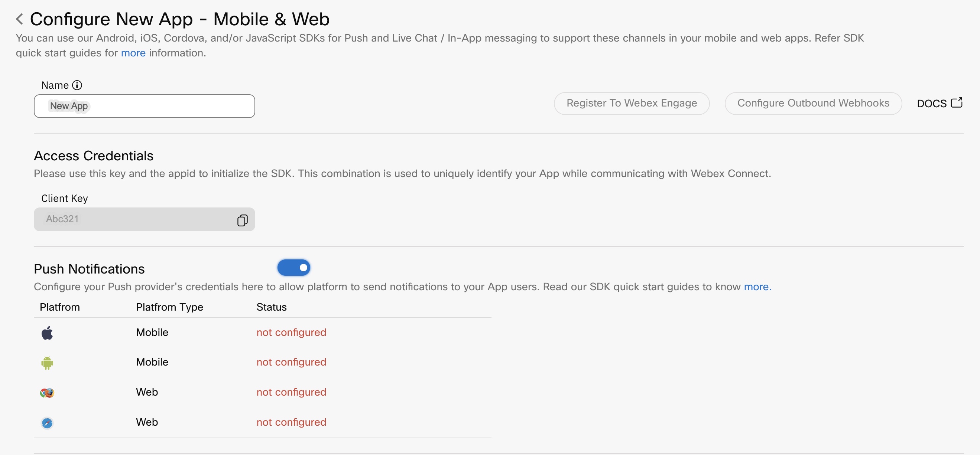980x455 pixels.
Task: Open 'more' link under Push Notifications
Action: tap(757, 287)
